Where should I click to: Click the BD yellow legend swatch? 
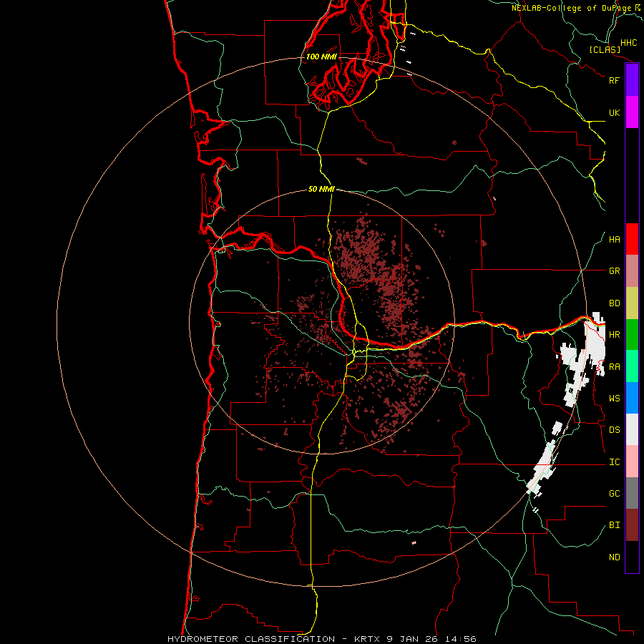coord(632,303)
